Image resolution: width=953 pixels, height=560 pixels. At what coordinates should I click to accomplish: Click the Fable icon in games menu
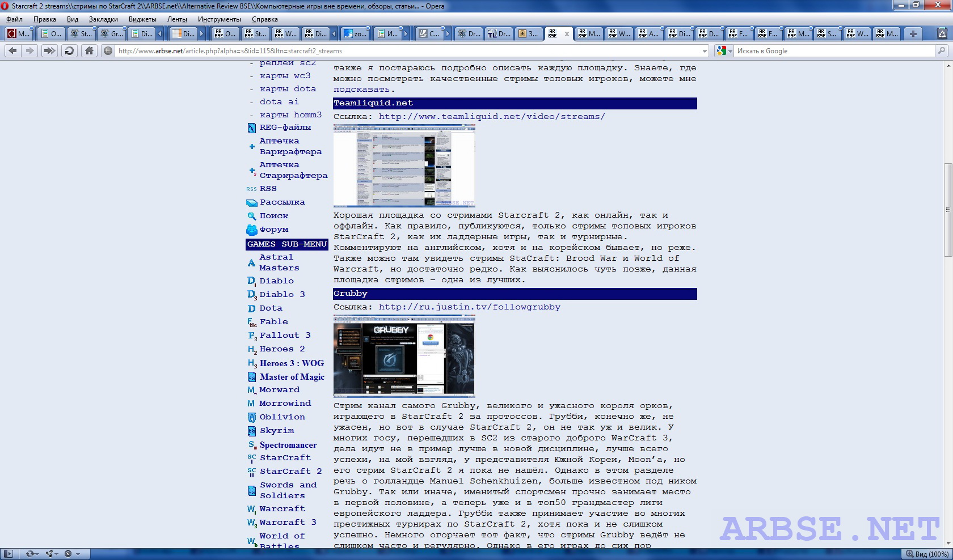252,323
